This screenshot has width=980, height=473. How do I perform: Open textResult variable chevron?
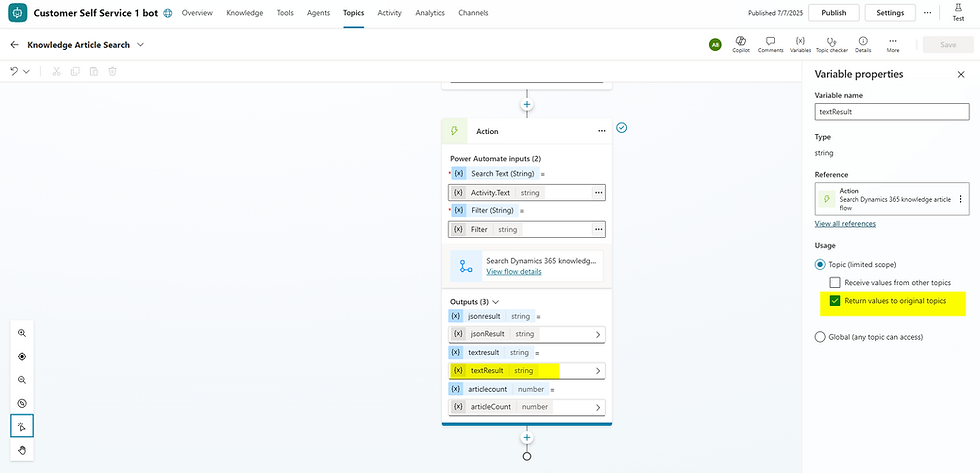pos(598,371)
